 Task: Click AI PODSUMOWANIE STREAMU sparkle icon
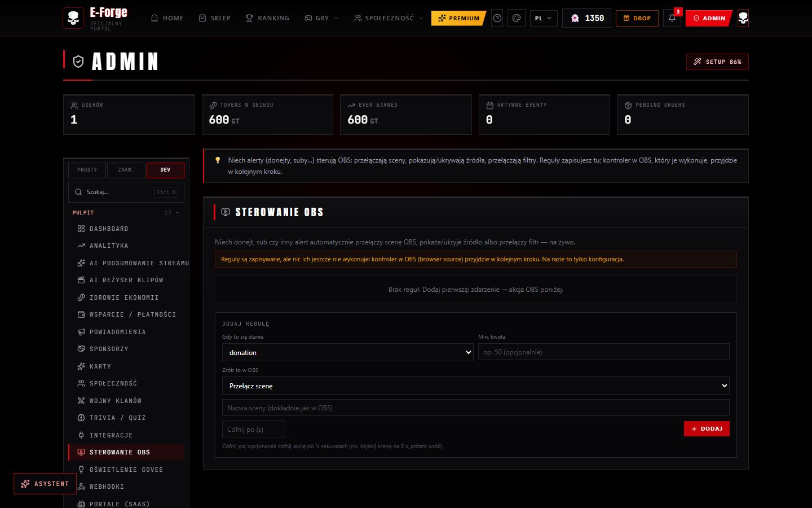tap(81, 263)
